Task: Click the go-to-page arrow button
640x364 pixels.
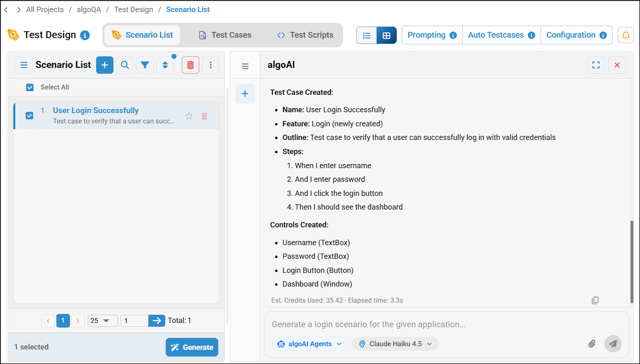Action: 156,321
